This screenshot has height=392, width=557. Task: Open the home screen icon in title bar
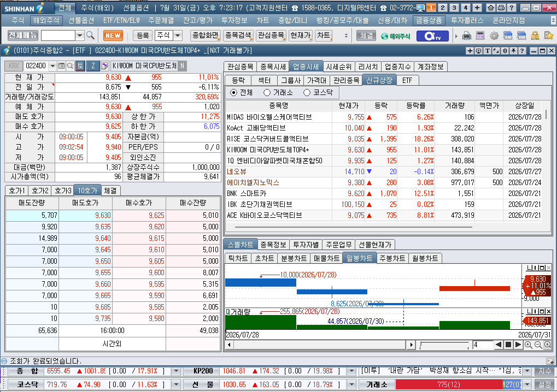click(490, 8)
